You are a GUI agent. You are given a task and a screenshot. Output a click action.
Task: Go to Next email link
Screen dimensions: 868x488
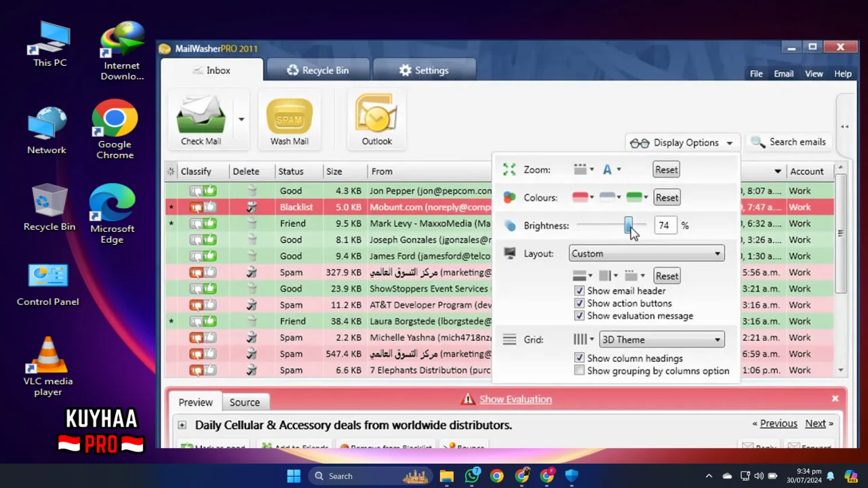point(815,424)
